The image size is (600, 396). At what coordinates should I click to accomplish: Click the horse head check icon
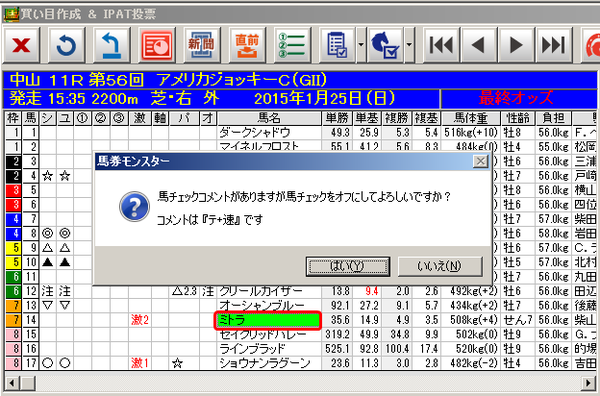click(385, 45)
